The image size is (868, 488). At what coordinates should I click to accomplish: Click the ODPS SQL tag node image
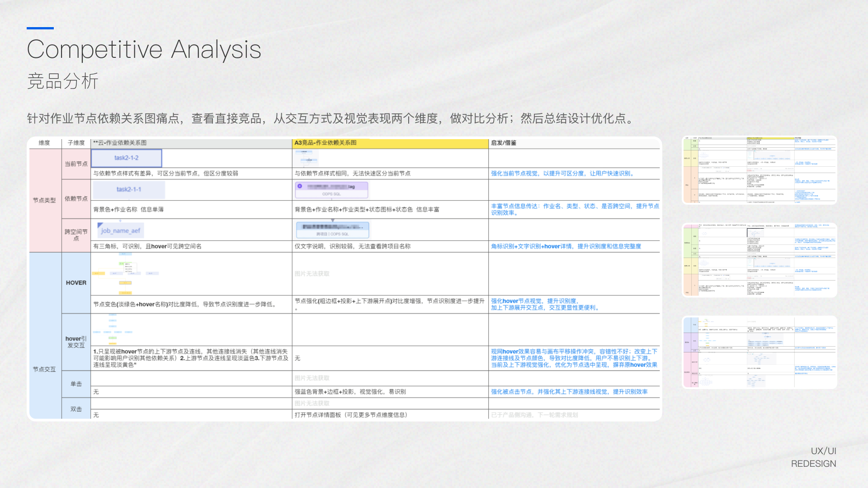[332, 190]
